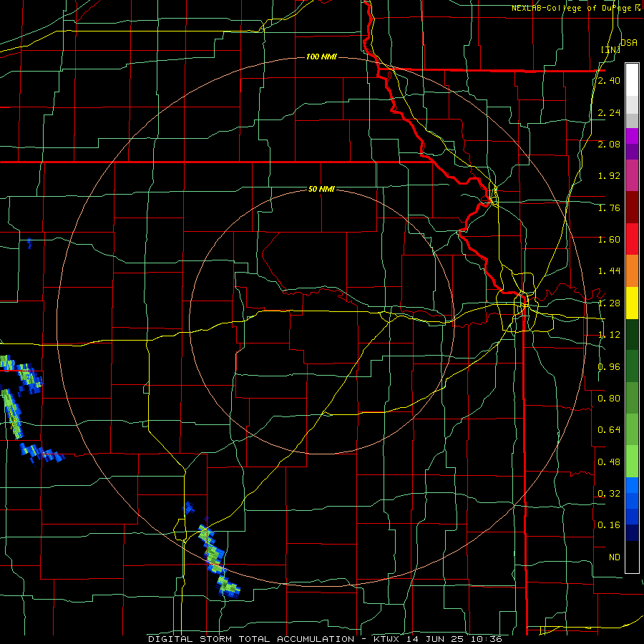Image resolution: width=644 pixels, height=644 pixels.
Task: Click the 0.48 legend value
Action: pyautogui.click(x=609, y=462)
